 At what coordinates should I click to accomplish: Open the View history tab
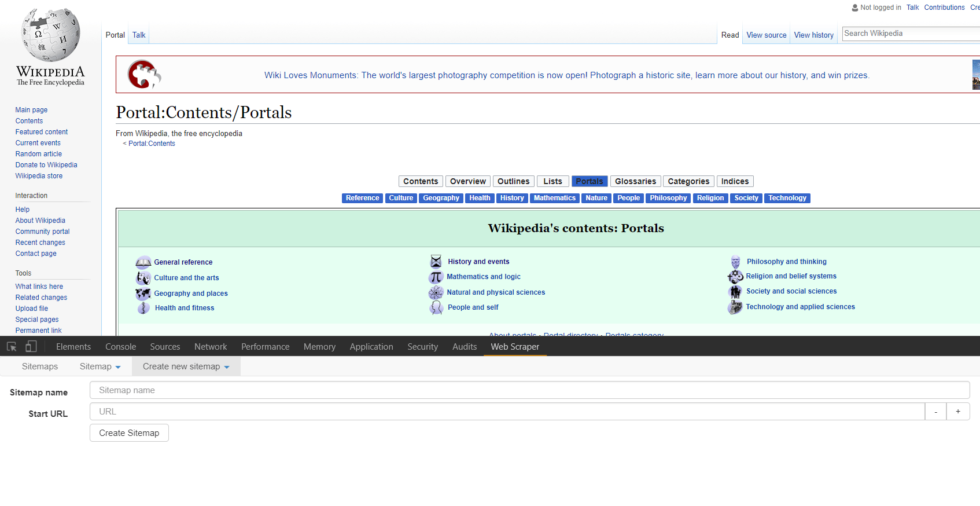pyautogui.click(x=814, y=35)
